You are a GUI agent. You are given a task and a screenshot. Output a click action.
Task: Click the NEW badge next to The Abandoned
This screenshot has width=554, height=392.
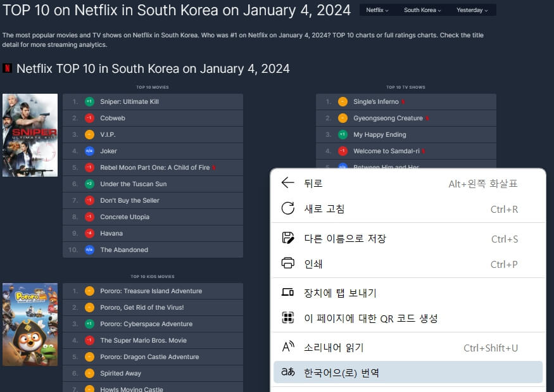[90, 250]
